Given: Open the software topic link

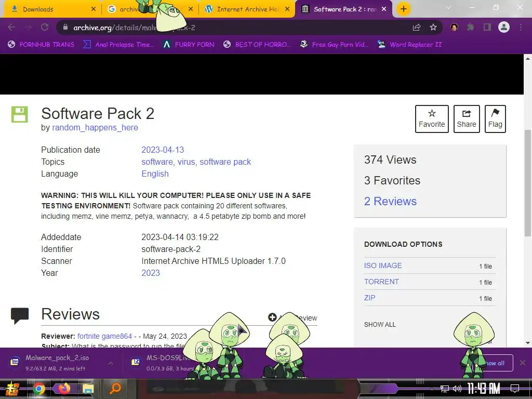Looking at the screenshot, I should (x=157, y=162).
